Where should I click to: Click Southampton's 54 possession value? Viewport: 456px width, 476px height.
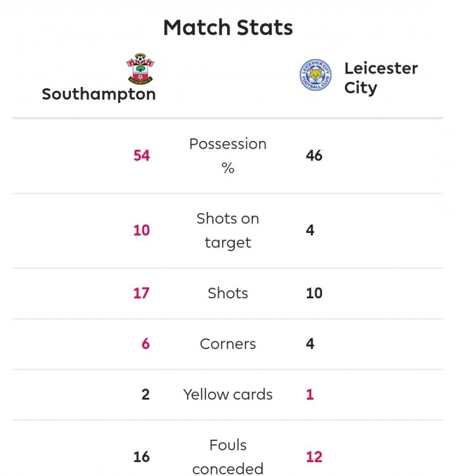(x=141, y=155)
